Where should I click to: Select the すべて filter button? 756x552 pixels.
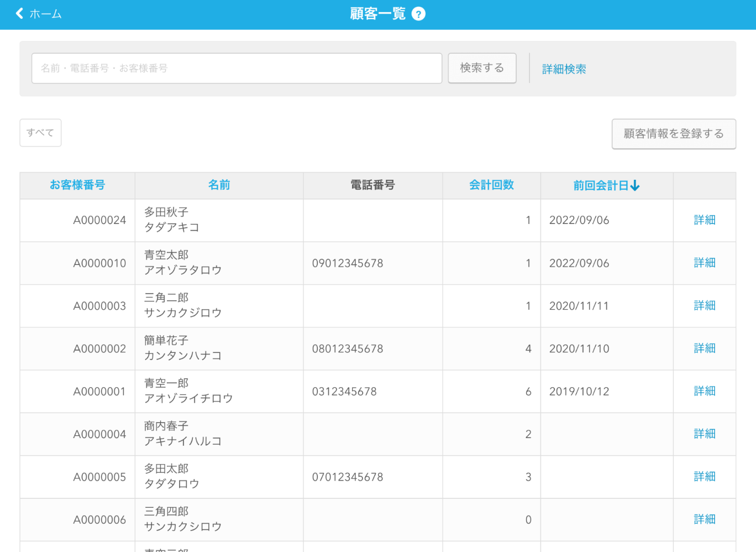tap(40, 133)
